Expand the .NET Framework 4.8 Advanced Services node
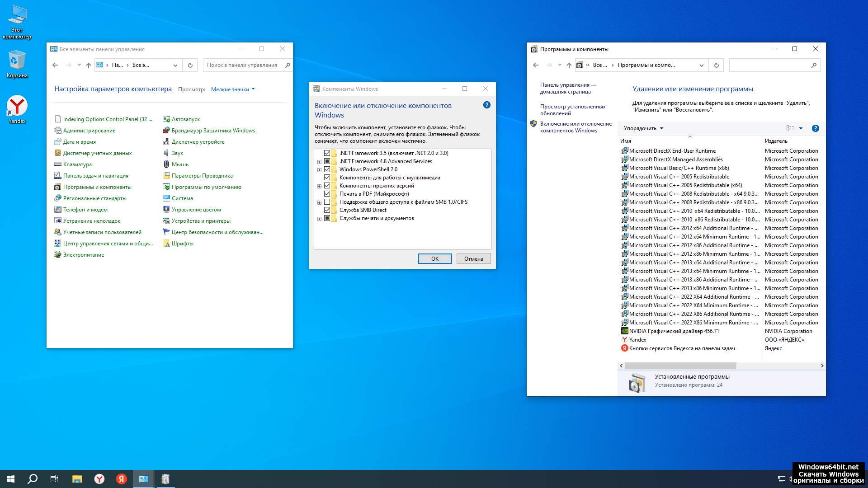Viewport: 868px width, 488px height. [319, 162]
